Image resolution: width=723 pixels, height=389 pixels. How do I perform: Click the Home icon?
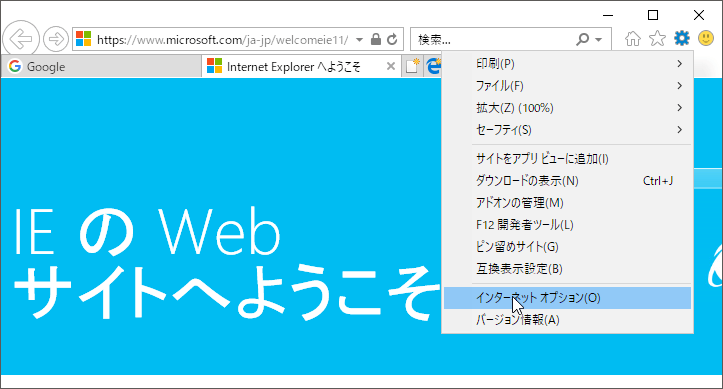[633, 39]
